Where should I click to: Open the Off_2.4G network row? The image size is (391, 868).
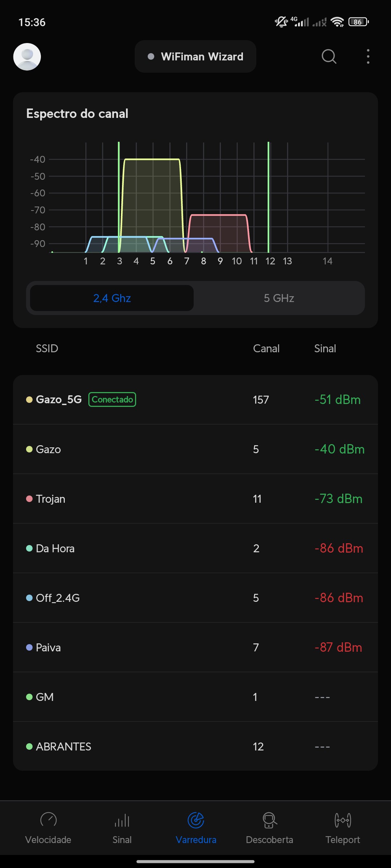pyautogui.click(x=195, y=598)
